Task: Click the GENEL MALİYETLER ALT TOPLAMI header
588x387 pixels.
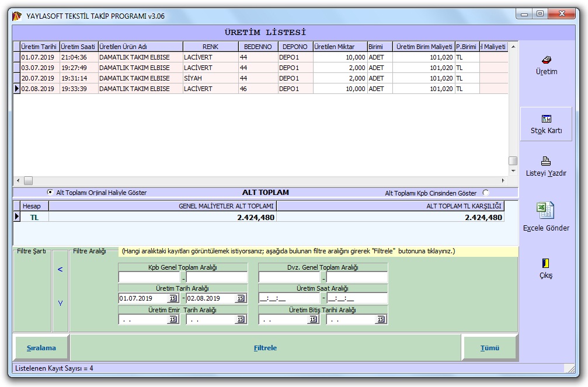Action: click(163, 206)
